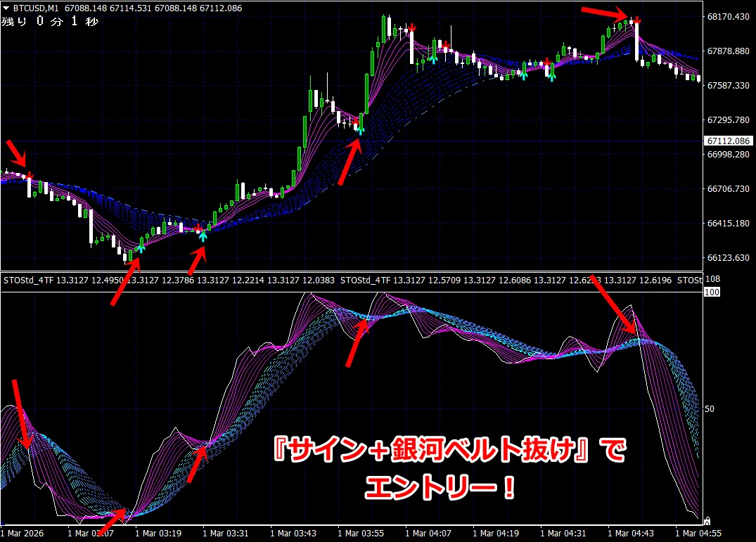Click the BTCUSD,M1 chart symbol label
The height and width of the screenshot is (542, 756).
[36, 8]
